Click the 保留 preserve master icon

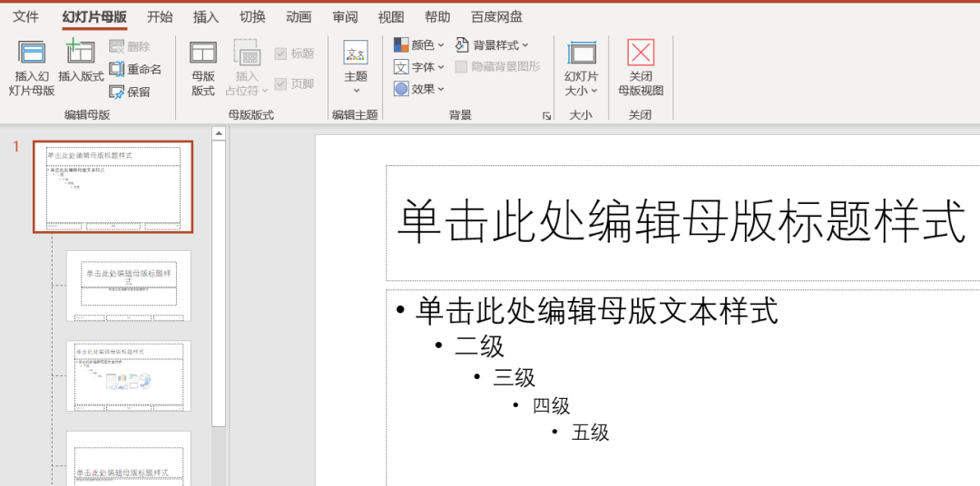[x=117, y=92]
